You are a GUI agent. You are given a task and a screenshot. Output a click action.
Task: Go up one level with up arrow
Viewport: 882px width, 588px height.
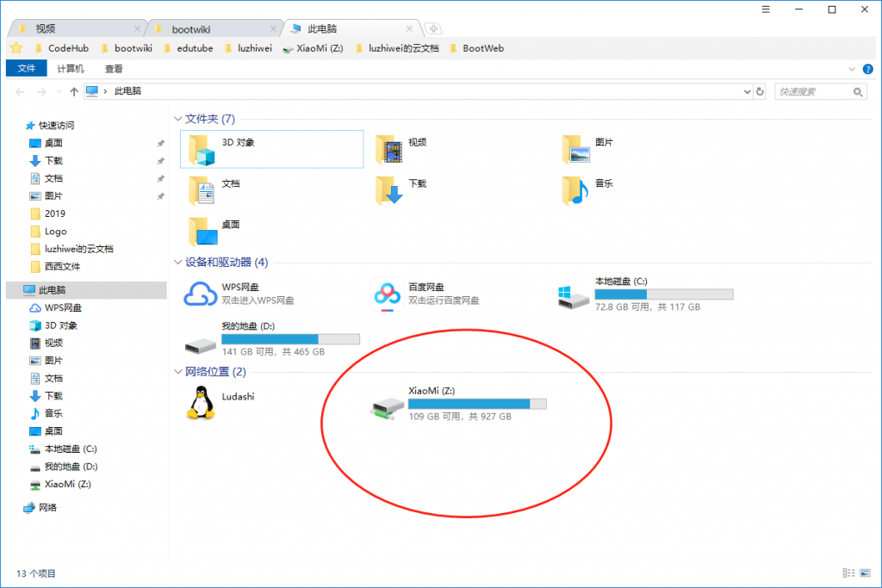click(x=74, y=91)
